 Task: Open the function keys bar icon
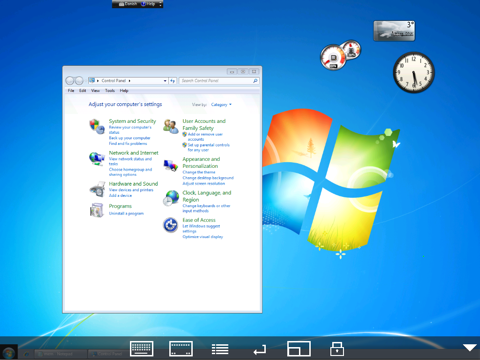click(x=181, y=349)
